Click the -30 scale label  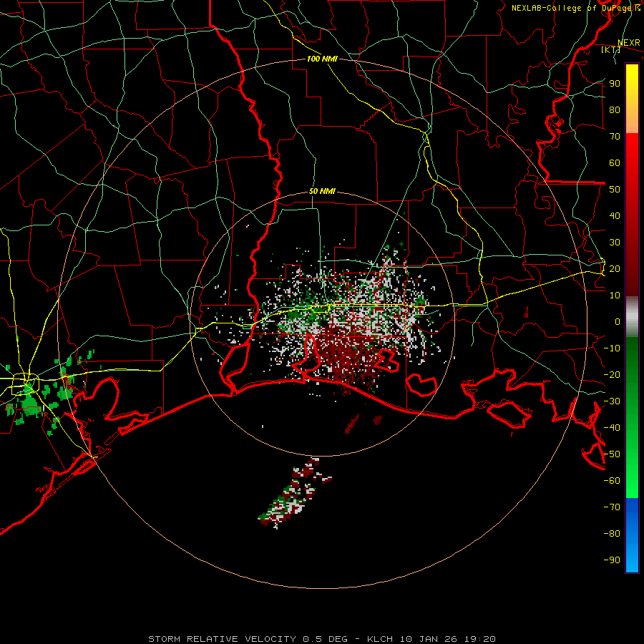click(612, 401)
